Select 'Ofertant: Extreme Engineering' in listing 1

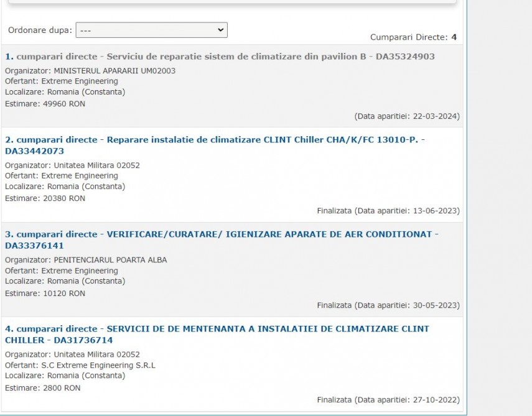pos(62,81)
